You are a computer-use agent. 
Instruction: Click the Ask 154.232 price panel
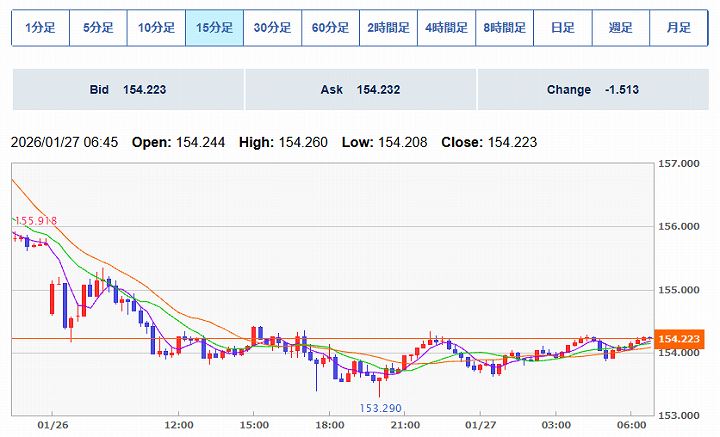(360, 90)
